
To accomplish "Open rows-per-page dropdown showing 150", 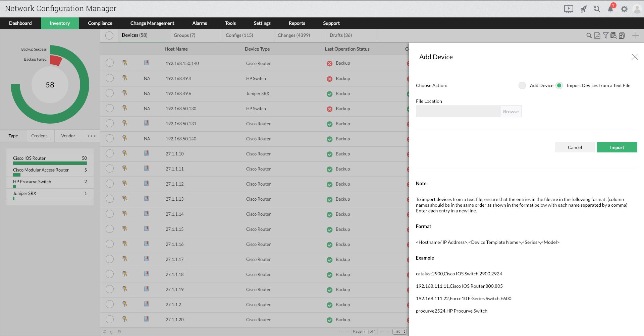I will coord(399,332).
